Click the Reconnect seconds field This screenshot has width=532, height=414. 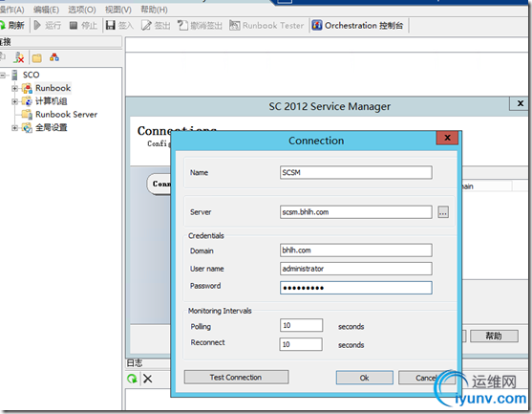point(301,344)
